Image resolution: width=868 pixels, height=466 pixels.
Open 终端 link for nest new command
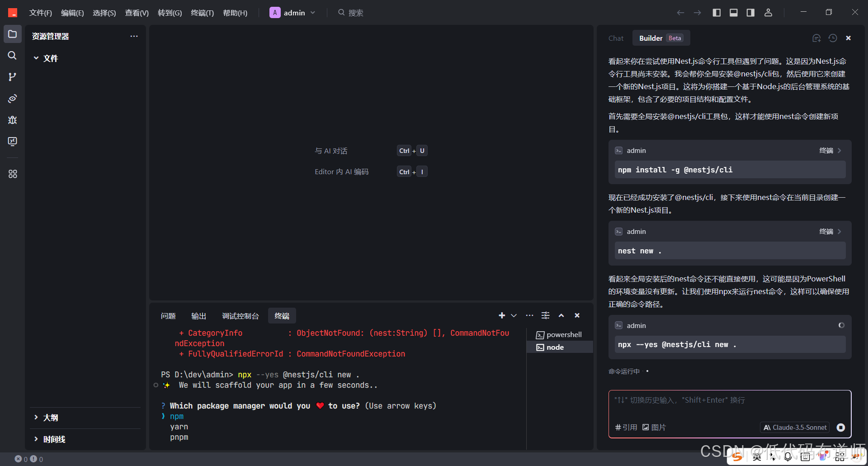830,231
